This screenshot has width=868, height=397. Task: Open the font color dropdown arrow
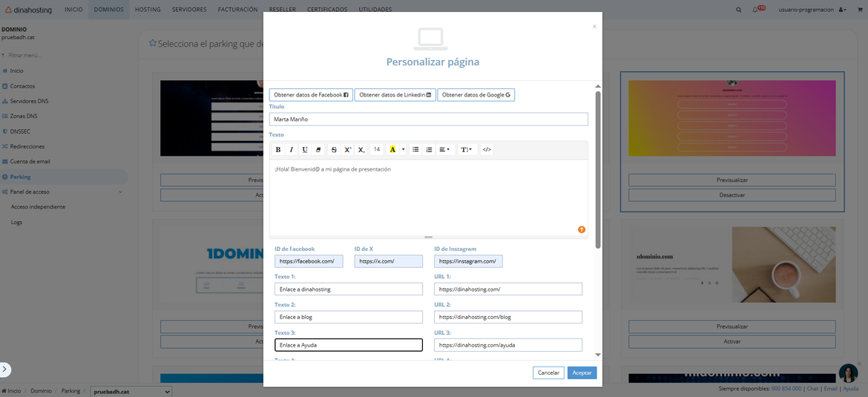tap(403, 149)
